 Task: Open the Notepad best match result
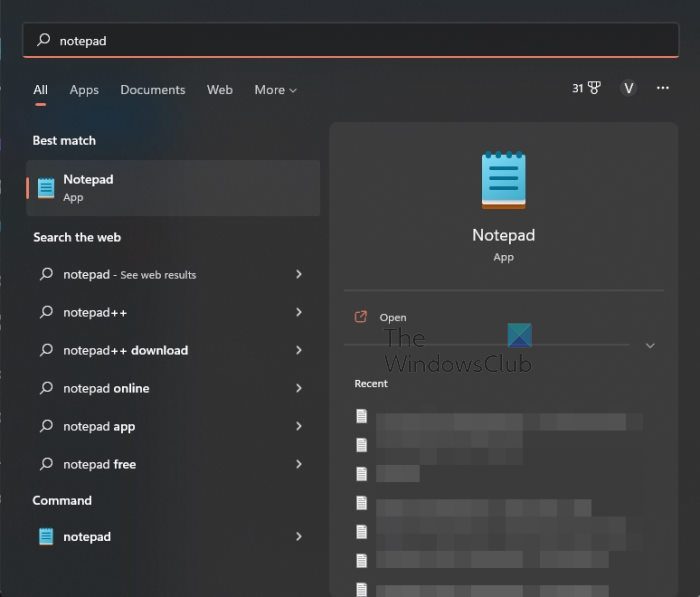[x=173, y=188]
